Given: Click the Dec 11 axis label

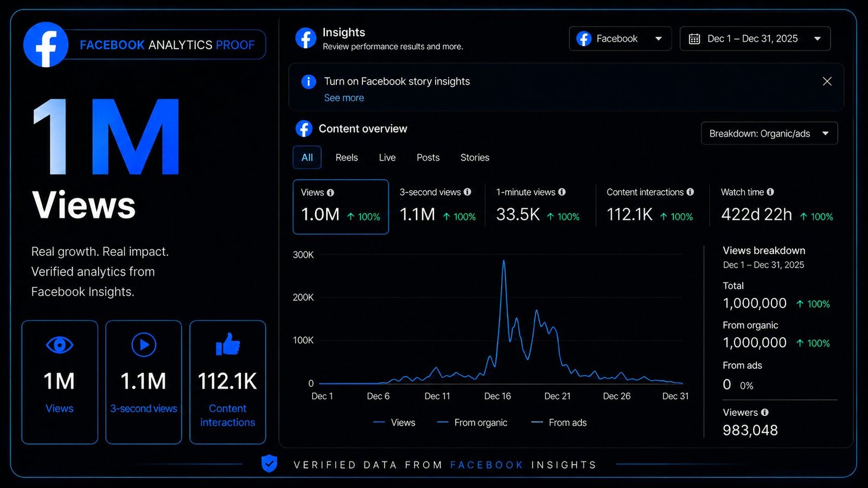Looking at the screenshot, I should 437,396.
